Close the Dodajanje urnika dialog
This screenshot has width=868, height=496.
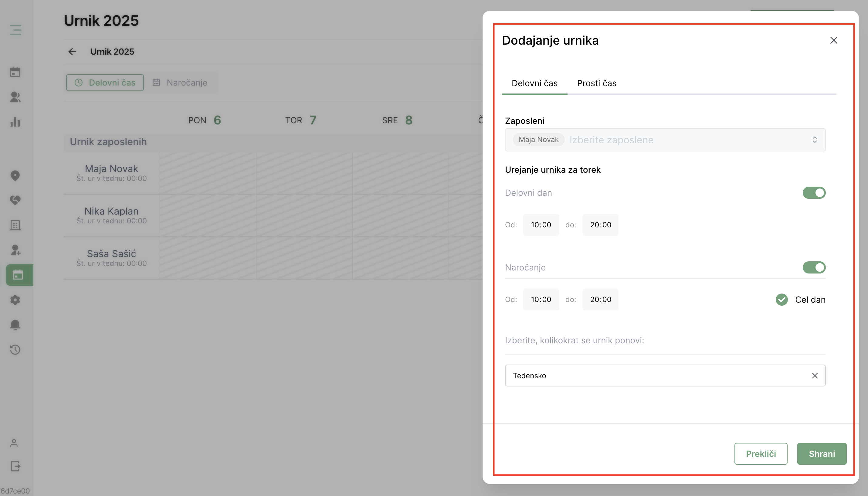[x=834, y=40]
